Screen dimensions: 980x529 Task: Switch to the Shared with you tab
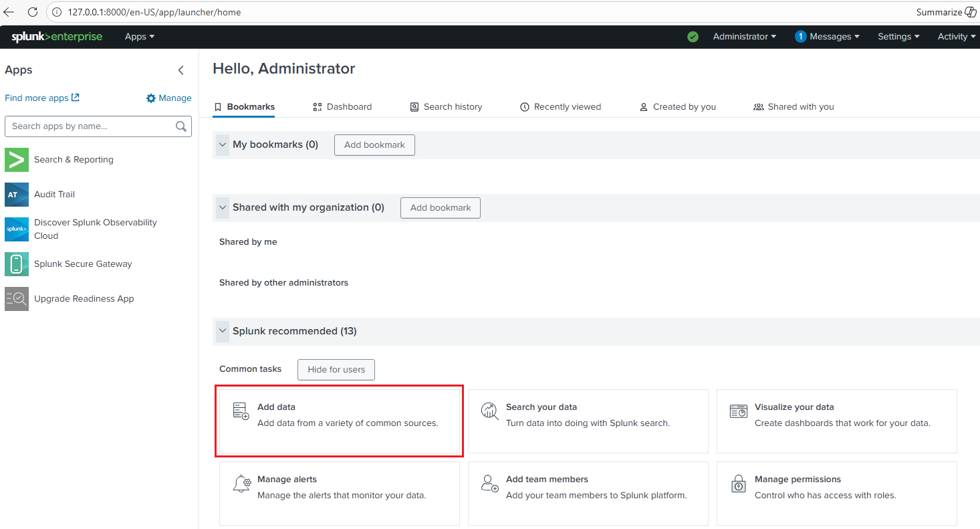793,107
